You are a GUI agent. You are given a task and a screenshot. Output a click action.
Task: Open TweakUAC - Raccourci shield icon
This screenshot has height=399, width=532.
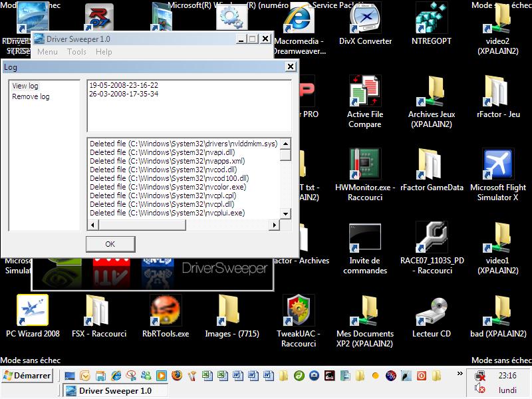coord(299,321)
